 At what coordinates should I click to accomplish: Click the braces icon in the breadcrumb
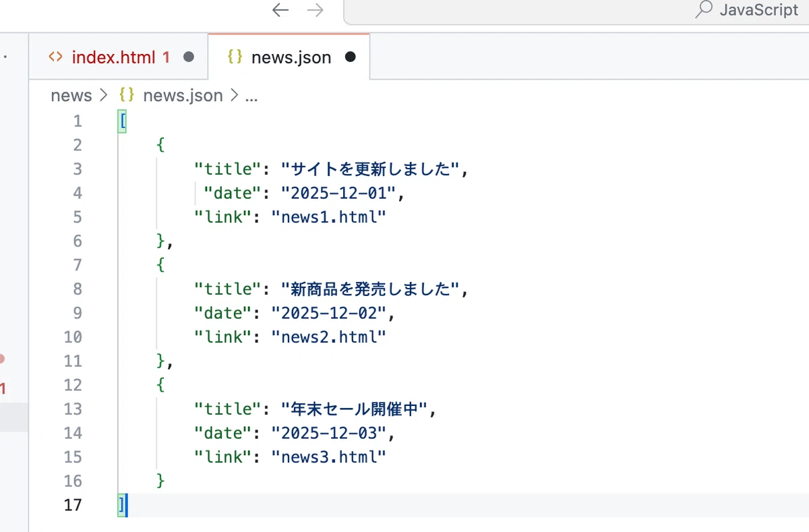coord(125,96)
